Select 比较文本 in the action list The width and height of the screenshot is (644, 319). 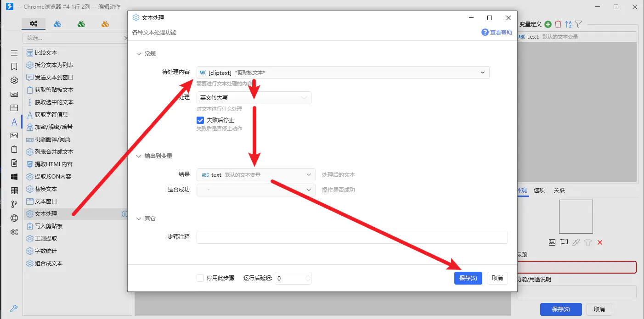(x=46, y=53)
